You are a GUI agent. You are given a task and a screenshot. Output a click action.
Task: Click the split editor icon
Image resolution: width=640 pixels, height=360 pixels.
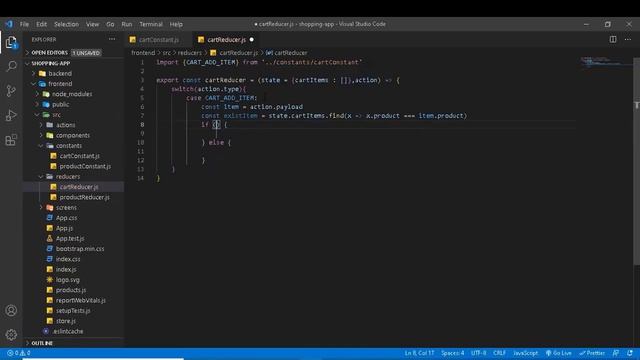[x=613, y=40]
